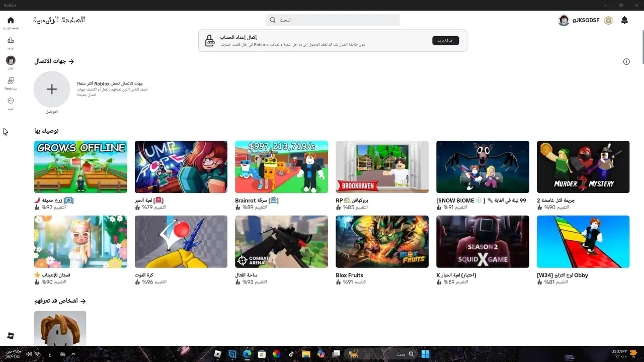Click the taskbar Wi-Fi icon
This screenshot has width=644, height=362.
pyautogui.click(x=37, y=354)
